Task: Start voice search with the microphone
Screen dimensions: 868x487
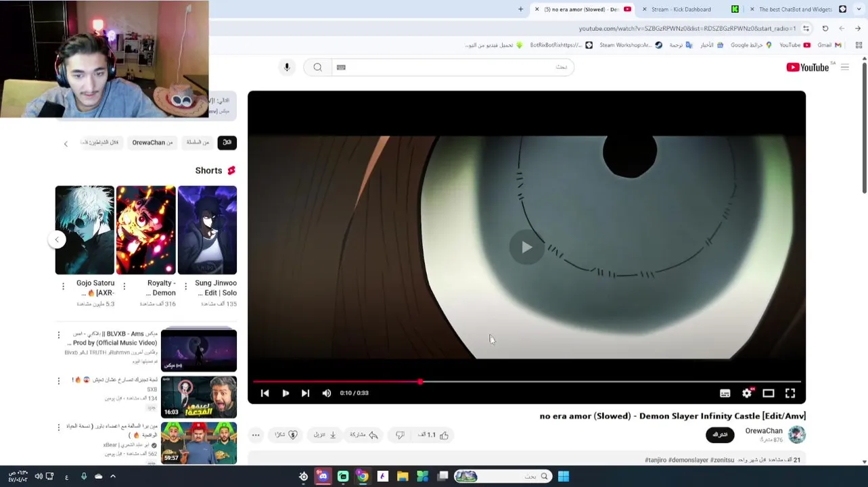Action: coord(287,67)
